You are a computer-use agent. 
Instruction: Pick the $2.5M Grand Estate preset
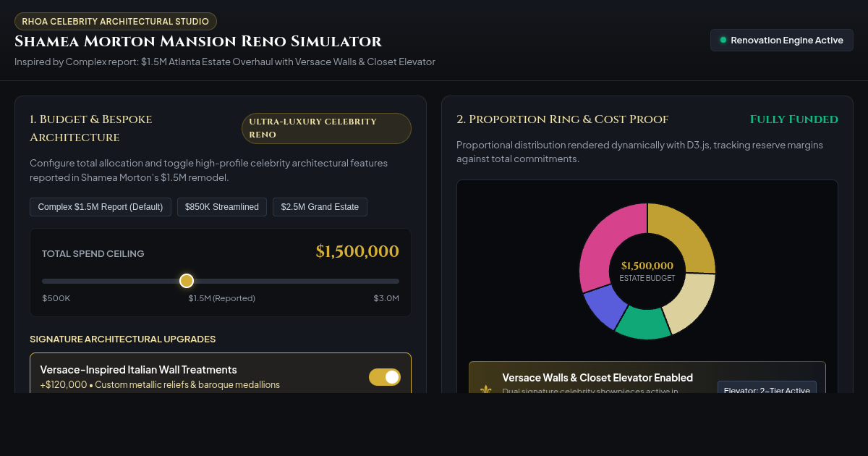(320, 207)
